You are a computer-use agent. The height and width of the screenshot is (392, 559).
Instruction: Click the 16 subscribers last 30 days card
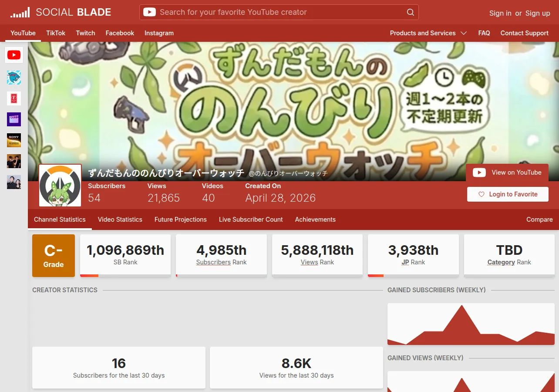tap(119, 368)
